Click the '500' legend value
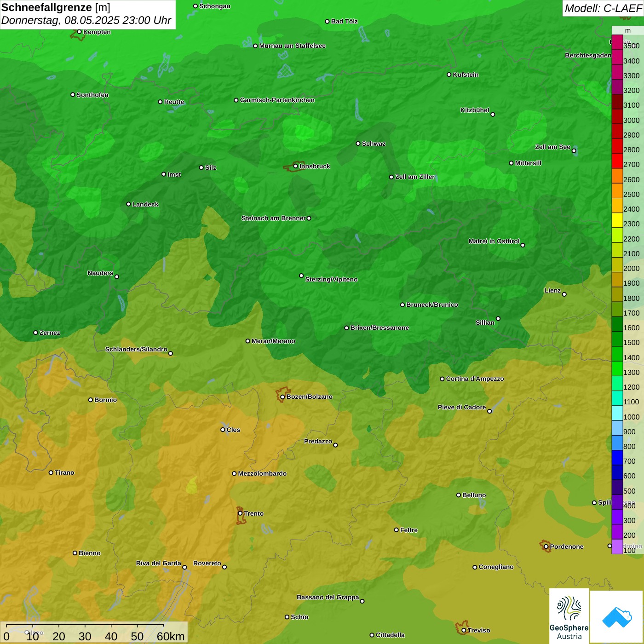Image resolution: width=644 pixels, height=644 pixels. tap(630, 491)
